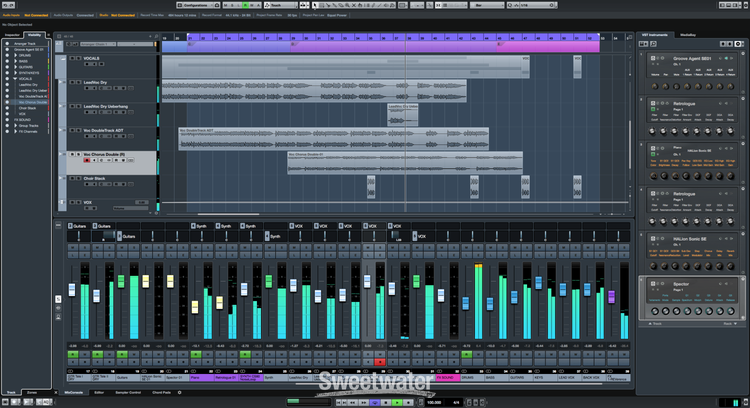Switch to the Visibility tab
750x408 pixels.
point(34,35)
